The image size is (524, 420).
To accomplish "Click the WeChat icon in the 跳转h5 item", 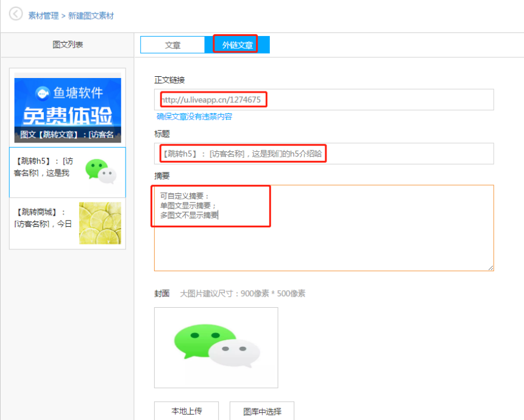I will (101, 171).
